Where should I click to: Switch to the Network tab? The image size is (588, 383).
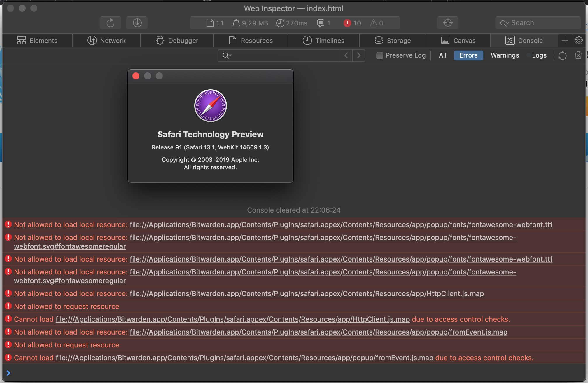(x=106, y=41)
